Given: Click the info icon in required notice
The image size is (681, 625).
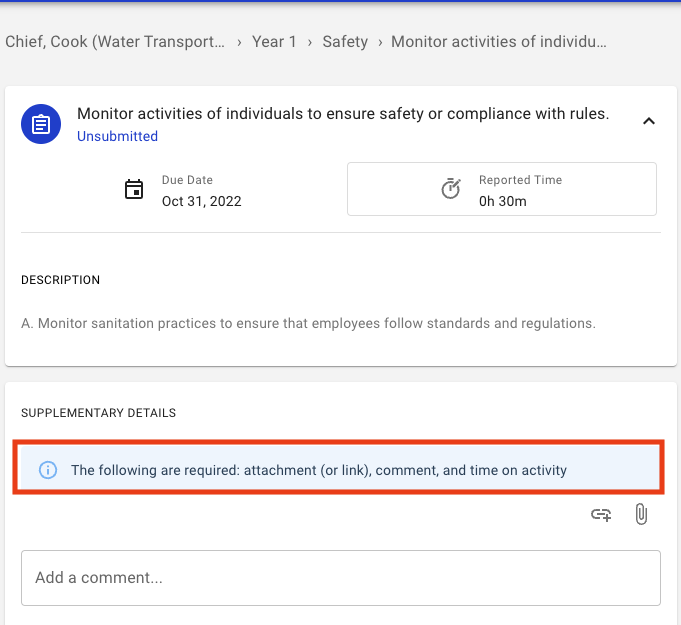Looking at the screenshot, I should pyautogui.click(x=48, y=470).
